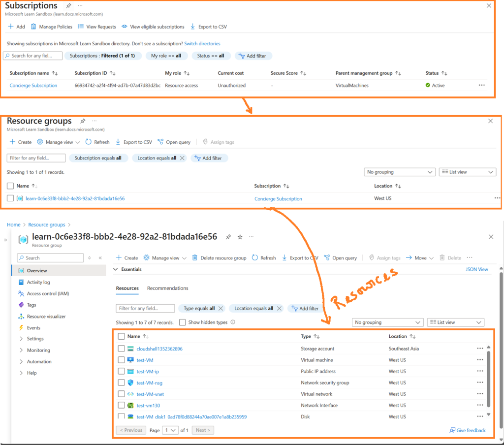Click Add in Subscriptions toolbar
504x446 pixels.
[x=16, y=27]
